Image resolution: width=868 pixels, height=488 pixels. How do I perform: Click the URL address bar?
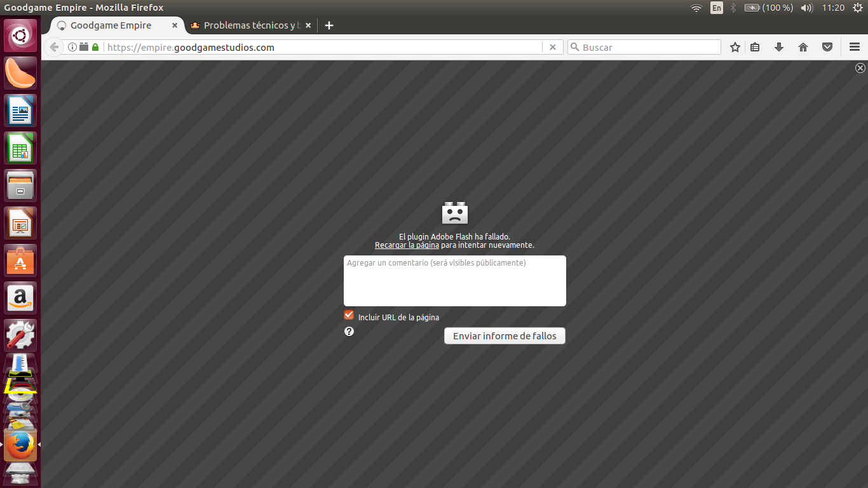point(323,47)
